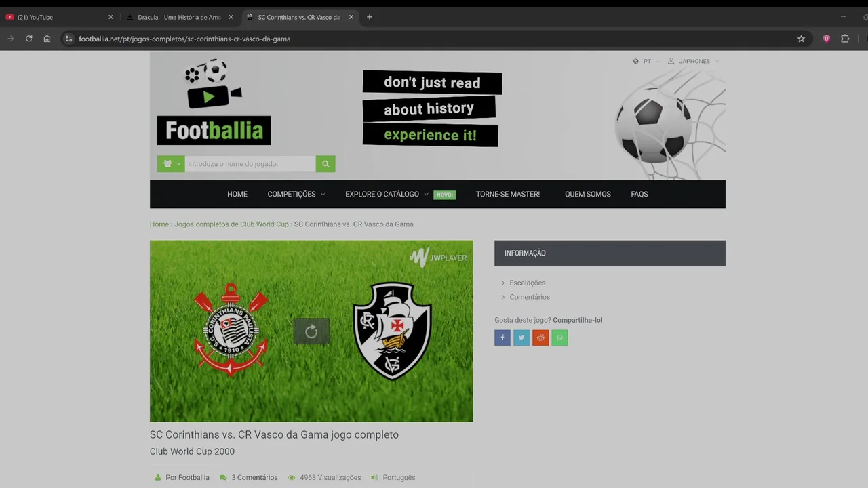Switch to the YouTube tab

pyautogui.click(x=60, y=17)
